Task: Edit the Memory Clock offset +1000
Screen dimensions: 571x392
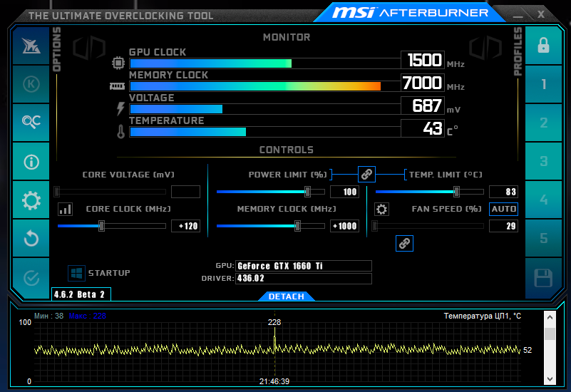Action: 344,226
